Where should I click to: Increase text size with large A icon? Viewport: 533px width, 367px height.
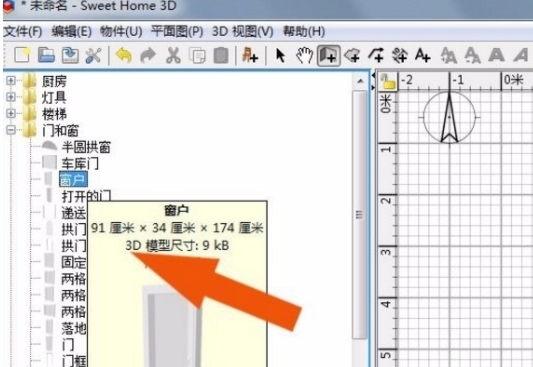(449, 55)
